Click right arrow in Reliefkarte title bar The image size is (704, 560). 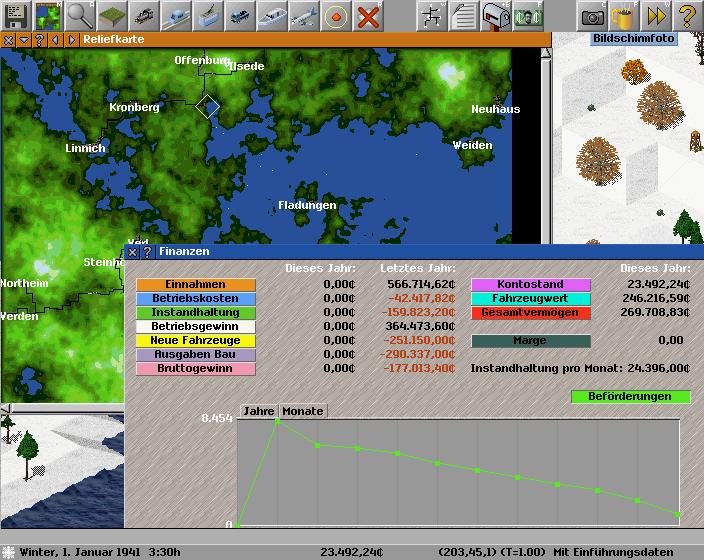click(70, 40)
